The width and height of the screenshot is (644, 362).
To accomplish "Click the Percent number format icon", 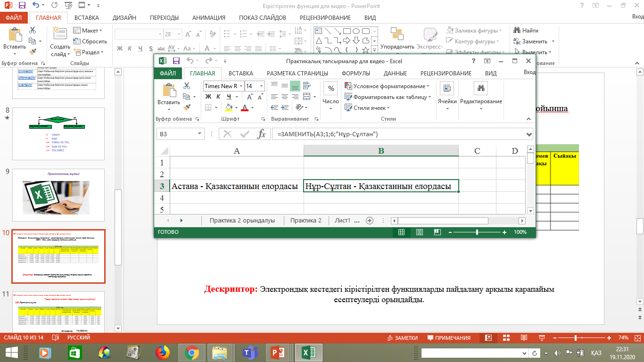I will [331, 89].
